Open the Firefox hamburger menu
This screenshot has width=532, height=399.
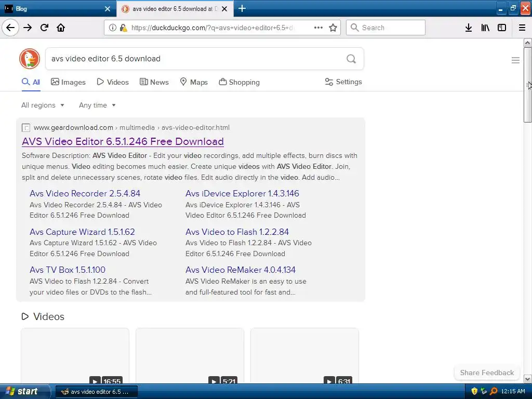[522, 28]
